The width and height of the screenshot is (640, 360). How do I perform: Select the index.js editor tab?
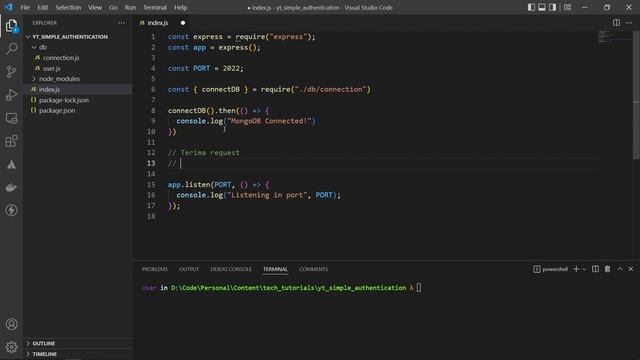[x=158, y=23]
